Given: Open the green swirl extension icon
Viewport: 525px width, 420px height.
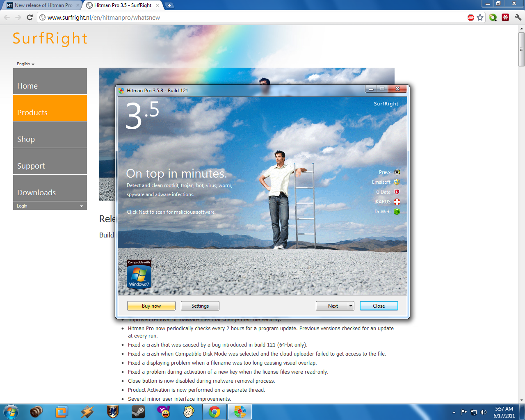Looking at the screenshot, I should (493, 17).
